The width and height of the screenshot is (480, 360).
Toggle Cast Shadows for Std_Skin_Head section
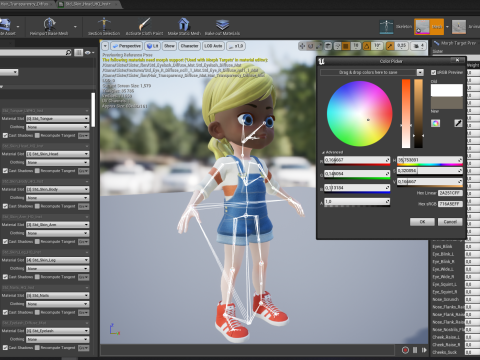pyautogui.click(x=5, y=171)
